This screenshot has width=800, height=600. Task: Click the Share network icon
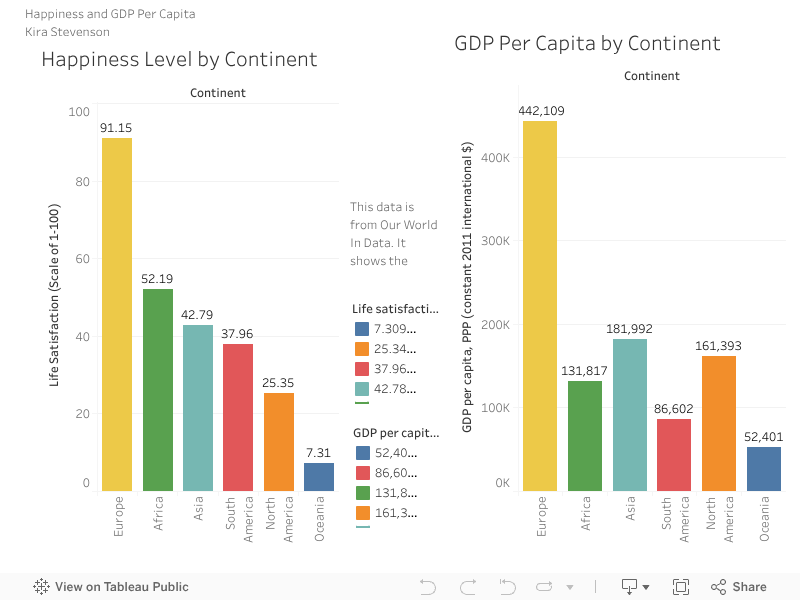click(718, 587)
